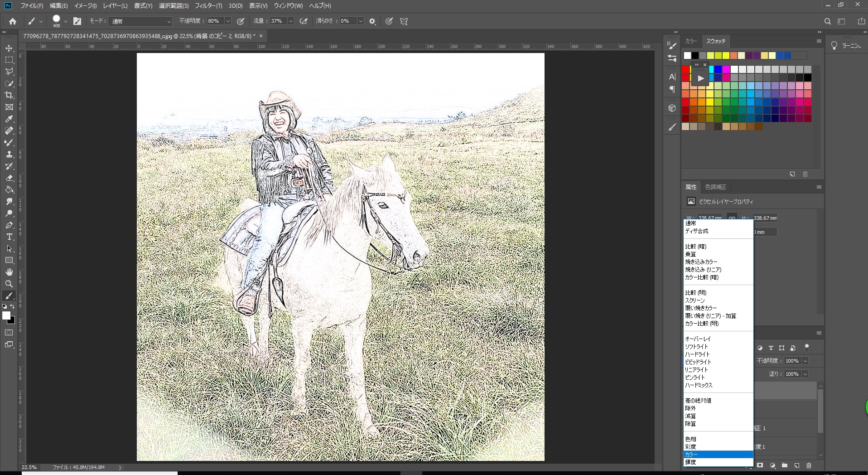This screenshot has height=475, width=868.
Task: Switch to the 色調補正 tab
Action: pos(715,187)
